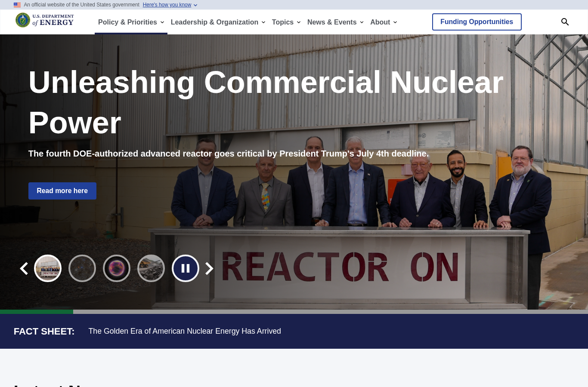
Task: Go to previous slide arrow
Action: (24, 269)
